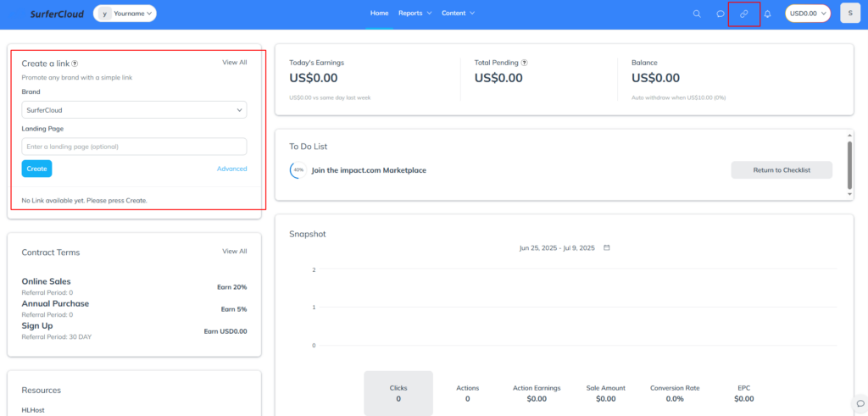The image size is (868, 416).
Task: Open the chat widget icon at bottom right
Action: coord(860,402)
